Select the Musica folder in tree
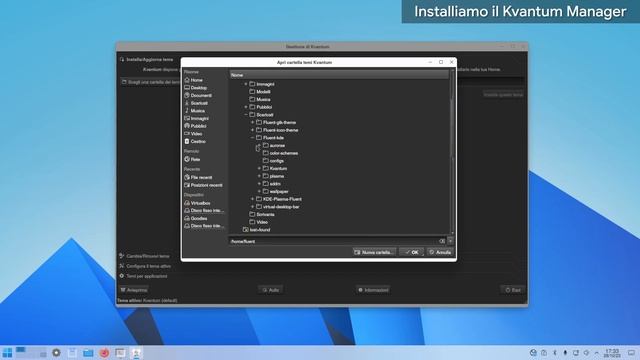Screen dimensions: 640x360 click(x=260, y=99)
